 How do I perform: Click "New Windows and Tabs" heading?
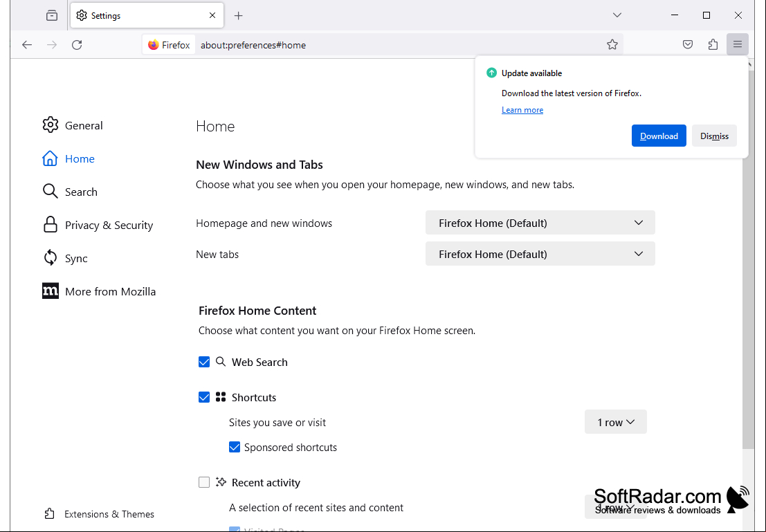pyautogui.click(x=259, y=165)
